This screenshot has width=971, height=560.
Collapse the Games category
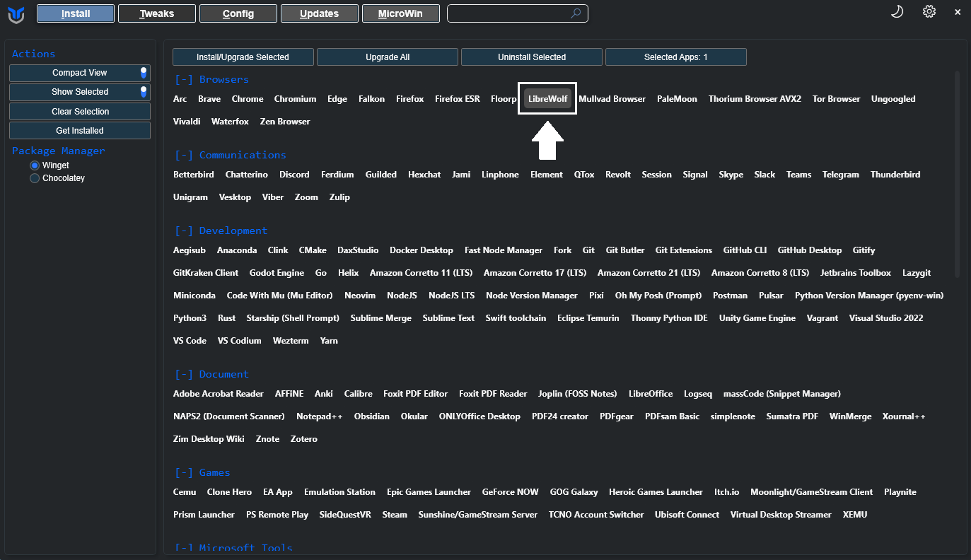click(184, 473)
